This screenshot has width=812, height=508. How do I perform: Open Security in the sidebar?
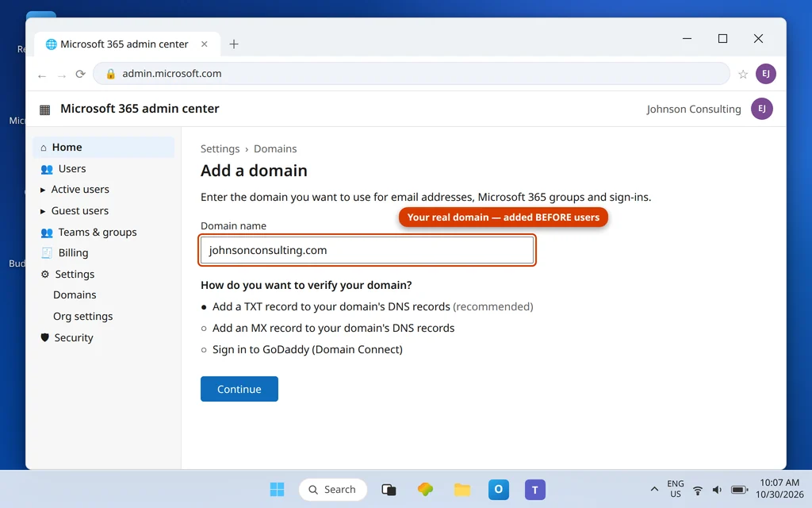click(x=74, y=337)
